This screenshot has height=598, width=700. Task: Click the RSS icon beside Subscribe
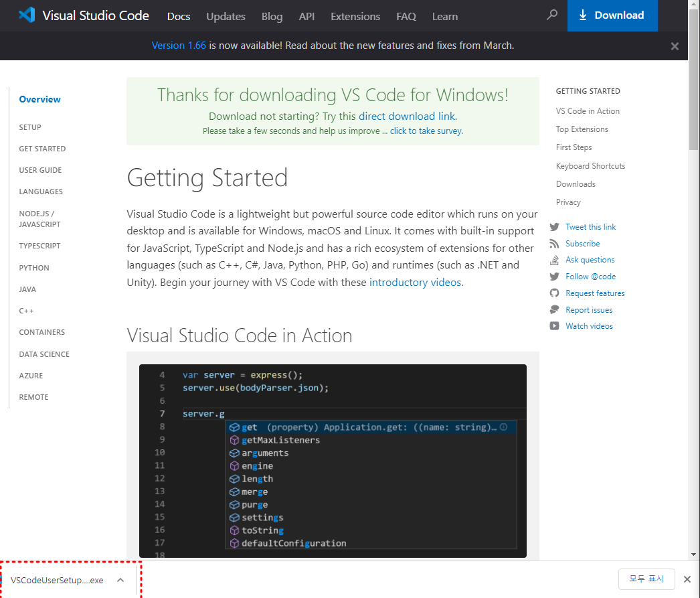coord(555,243)
